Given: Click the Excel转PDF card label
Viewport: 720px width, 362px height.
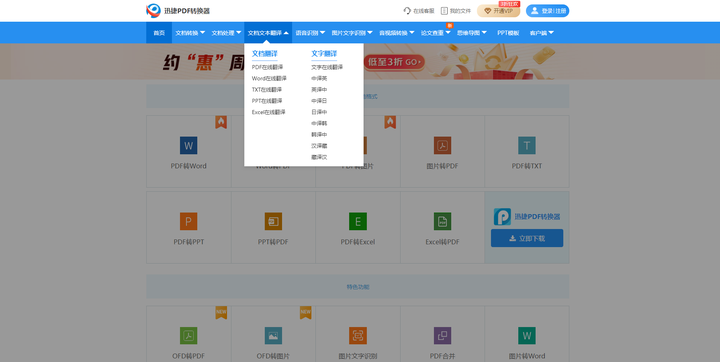Looking at the screenshot, I should pos(442,242).
